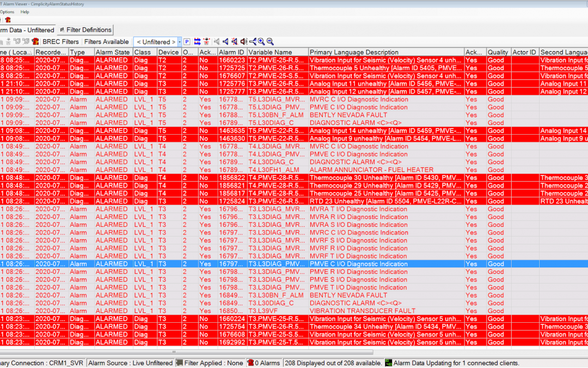Open the Help menu
The width and height of the screenshot is (588, 368).
[25, 11]
